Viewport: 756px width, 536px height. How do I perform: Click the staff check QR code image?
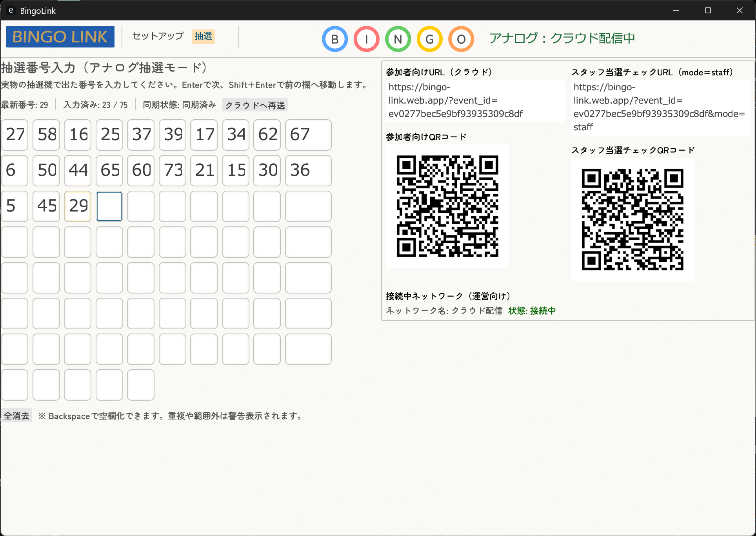coord(632,219)
